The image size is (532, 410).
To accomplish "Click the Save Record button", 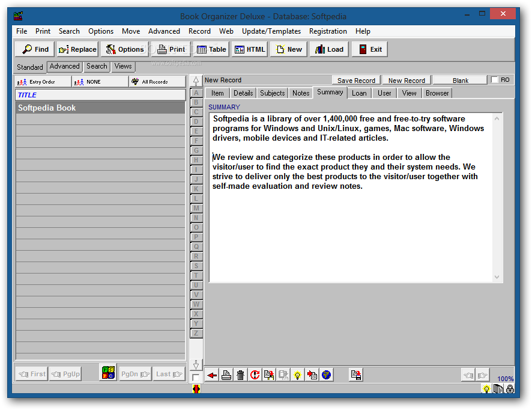I will pyautogui.click(x=356, y=80).
